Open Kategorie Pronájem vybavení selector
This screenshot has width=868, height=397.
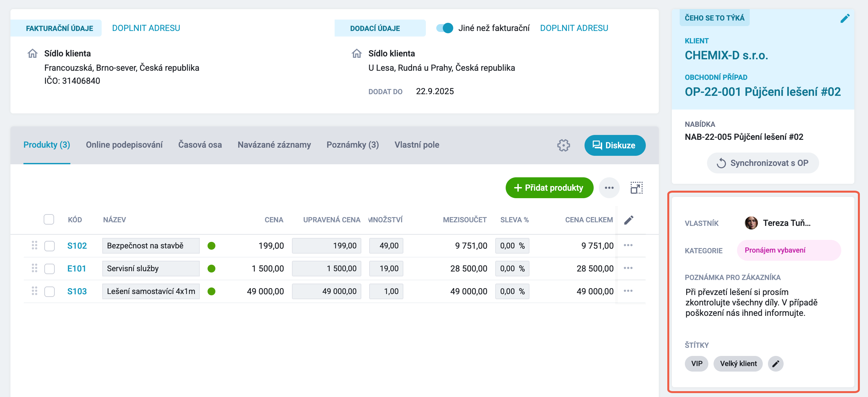pos(788,250)
